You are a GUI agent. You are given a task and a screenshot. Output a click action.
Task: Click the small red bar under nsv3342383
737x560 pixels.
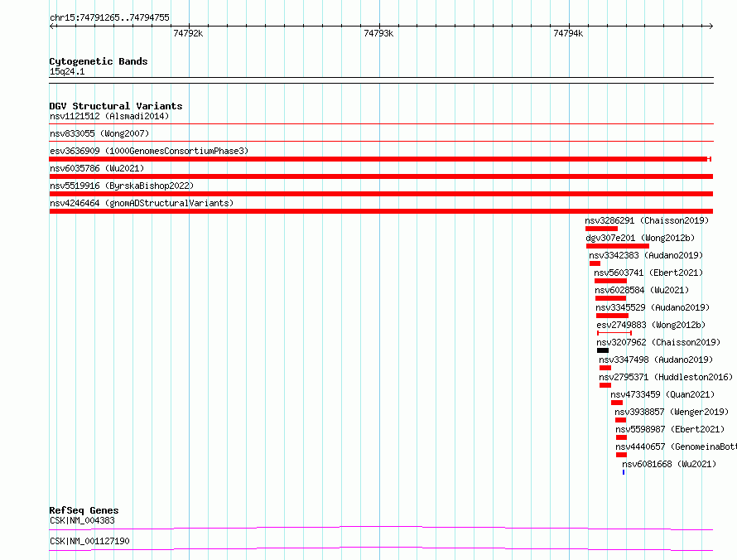point(595,263)
